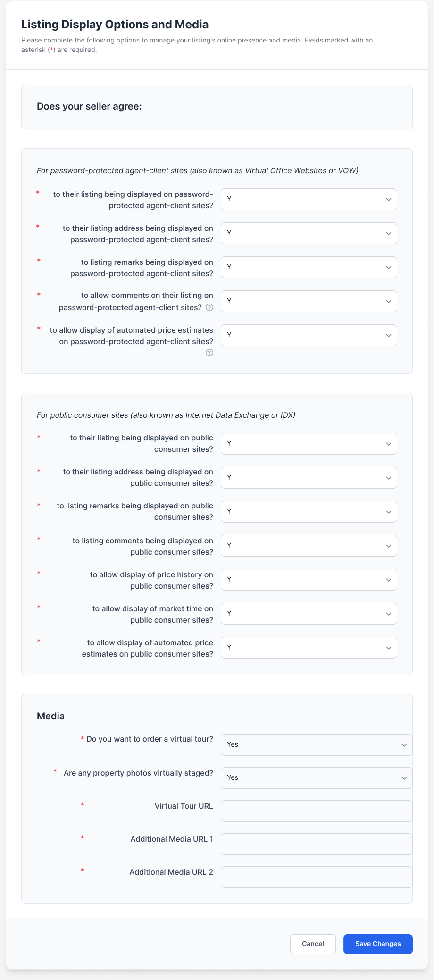This screenshot has width=434, height=980.
Task: Open public sites listing remarks dropdown
Action: 309,512
